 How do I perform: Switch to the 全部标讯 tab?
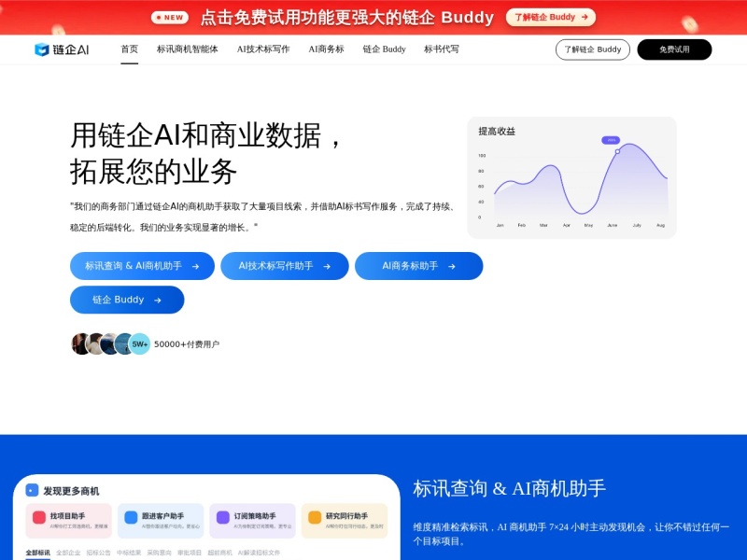click(37, 553)
